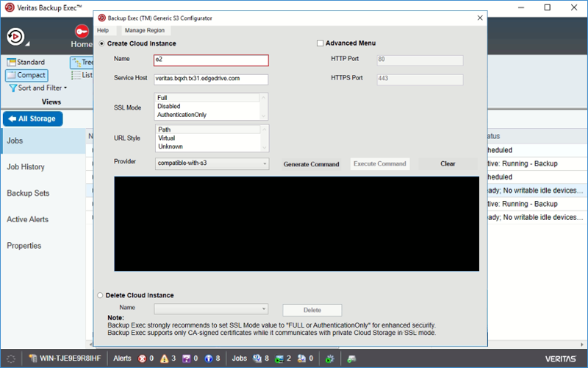Open the Jobs tab in sidebar
Viewport: 588px width, 368px height.
pos(43,141)
